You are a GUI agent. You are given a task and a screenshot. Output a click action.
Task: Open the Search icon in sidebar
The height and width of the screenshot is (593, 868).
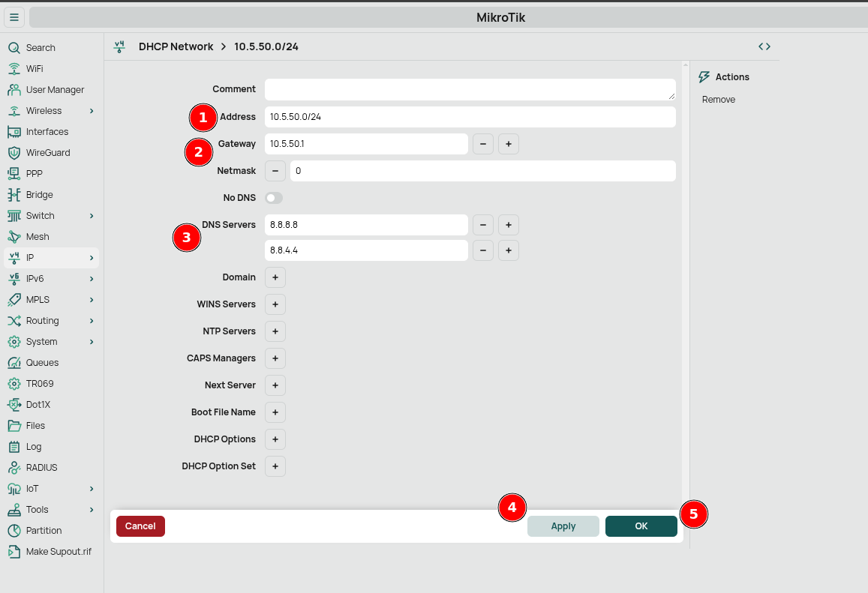pyautogui.click(x=15, y=47)
